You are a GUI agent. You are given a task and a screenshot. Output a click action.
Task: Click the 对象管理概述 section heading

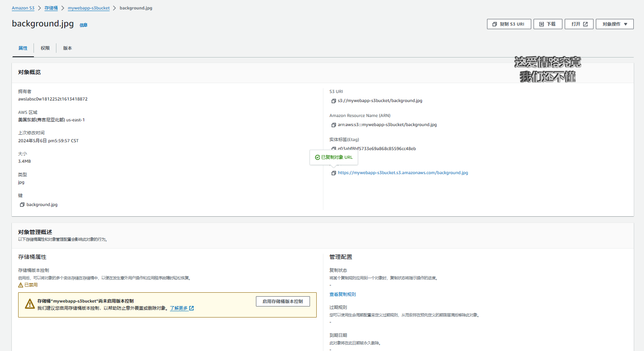(x=35, y=232)
